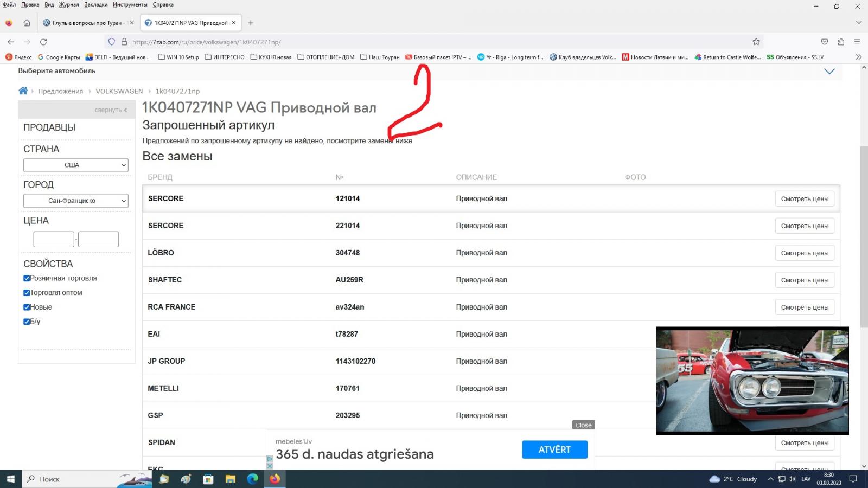Go back with the browser back arrow

tap(11, 42)
